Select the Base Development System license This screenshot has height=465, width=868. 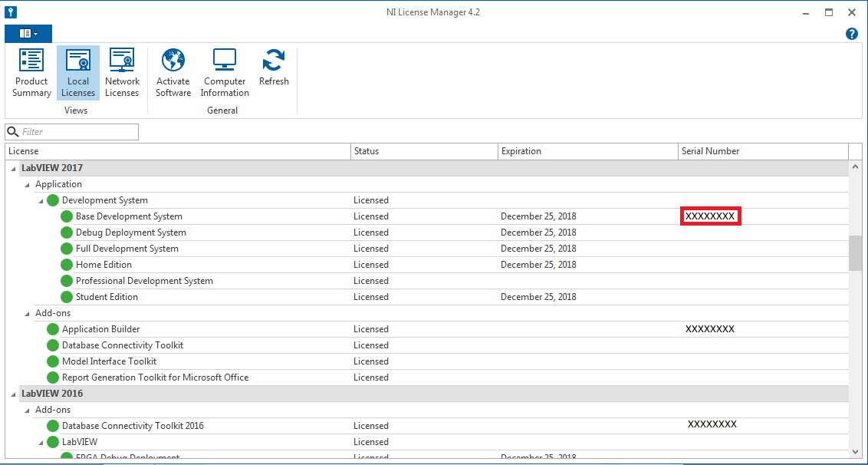[x=129, y=216]
